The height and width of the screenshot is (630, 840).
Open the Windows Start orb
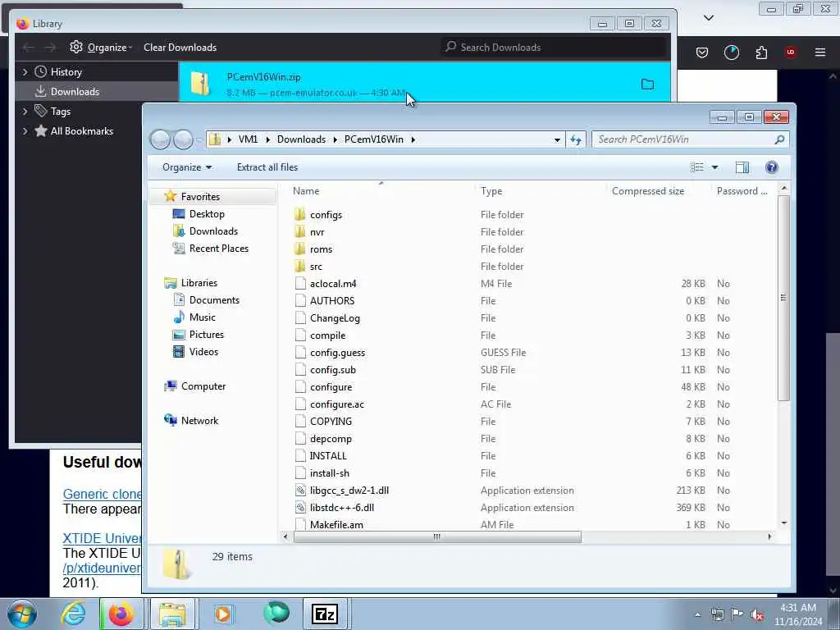coord(22,614)
